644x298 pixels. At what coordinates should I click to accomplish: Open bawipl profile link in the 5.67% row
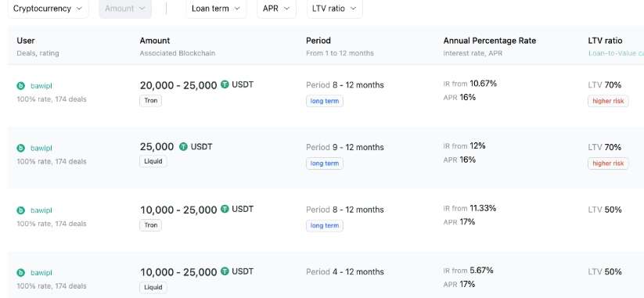pos(41,272)
